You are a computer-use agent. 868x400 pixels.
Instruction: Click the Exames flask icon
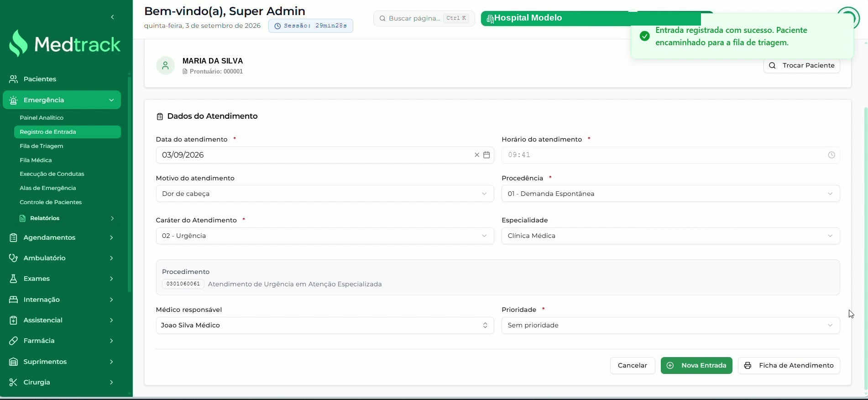(14, 279)
